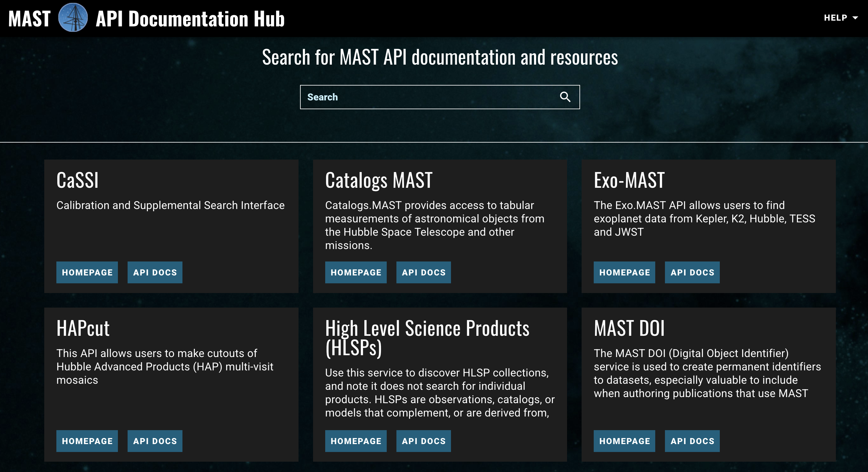868x472 pixels.
Task: Focus the Search input field
Action: [440, 97]
